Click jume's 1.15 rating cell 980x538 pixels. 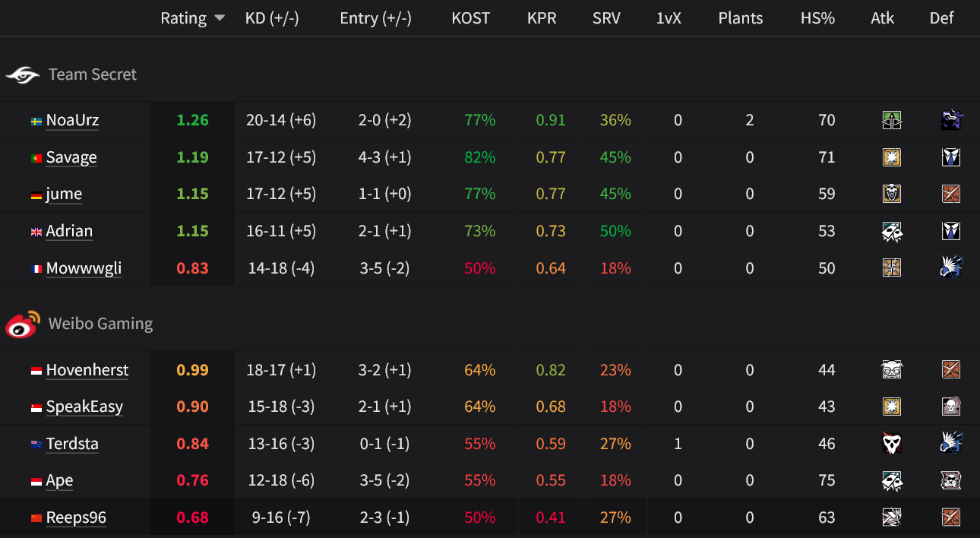(192, 194)
